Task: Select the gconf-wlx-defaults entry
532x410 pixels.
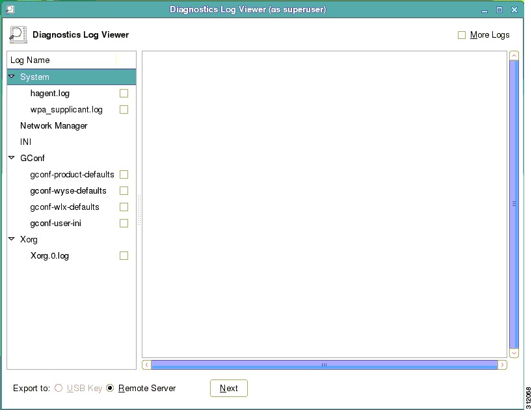Action: coord(65,207)
